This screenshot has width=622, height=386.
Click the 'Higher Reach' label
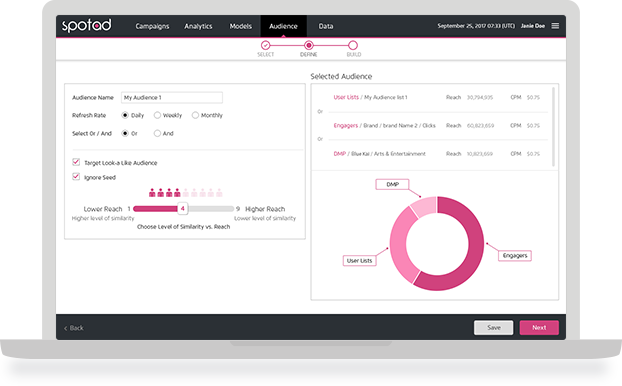click(x=265, y=209)
